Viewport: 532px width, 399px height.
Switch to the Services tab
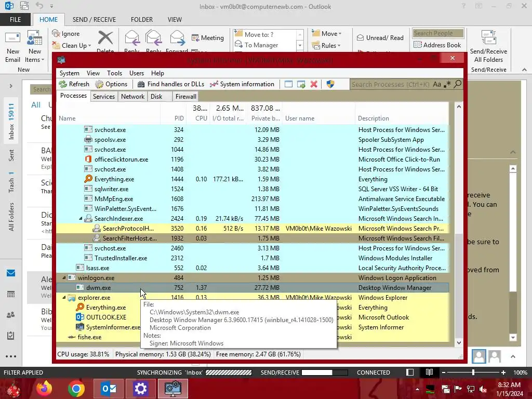click(x=104, y=96)
